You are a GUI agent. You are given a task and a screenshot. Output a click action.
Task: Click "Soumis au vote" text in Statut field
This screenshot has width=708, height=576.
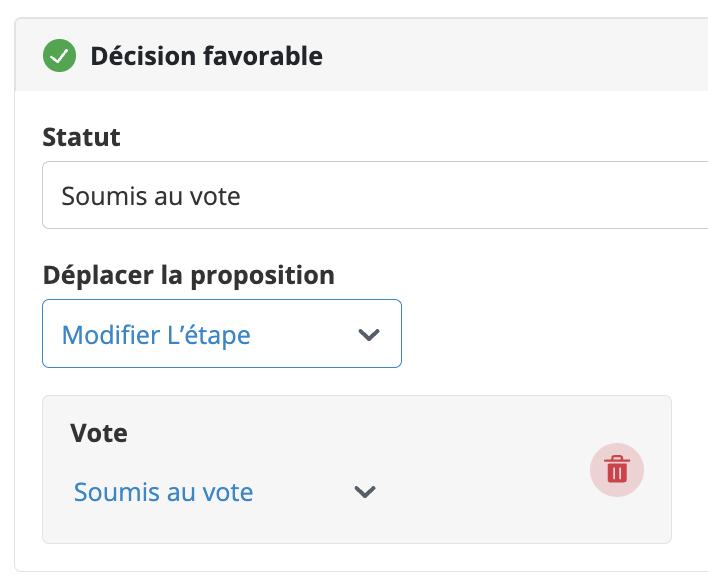pyautogui.click(x=151, y=196)
